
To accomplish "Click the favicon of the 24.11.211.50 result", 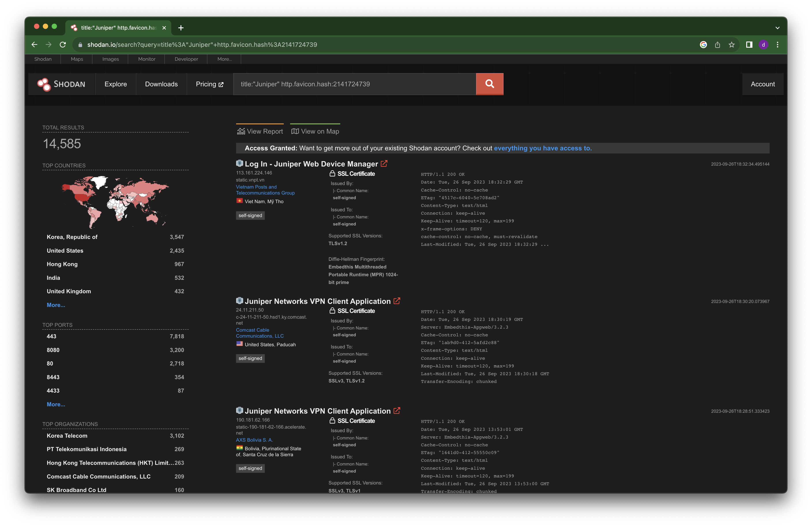I will coord(239,300).
